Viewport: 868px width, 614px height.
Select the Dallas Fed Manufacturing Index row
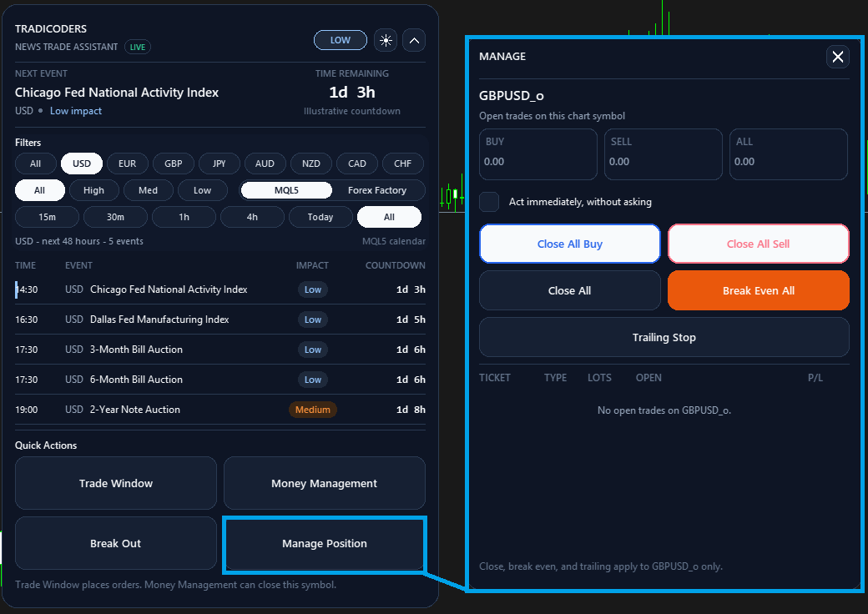(x=220, y=320)
